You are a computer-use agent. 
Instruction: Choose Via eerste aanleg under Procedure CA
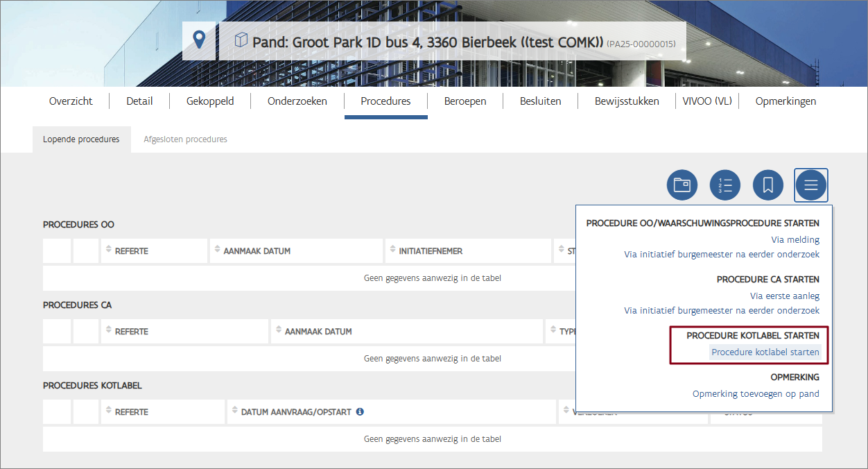point(785,296)
